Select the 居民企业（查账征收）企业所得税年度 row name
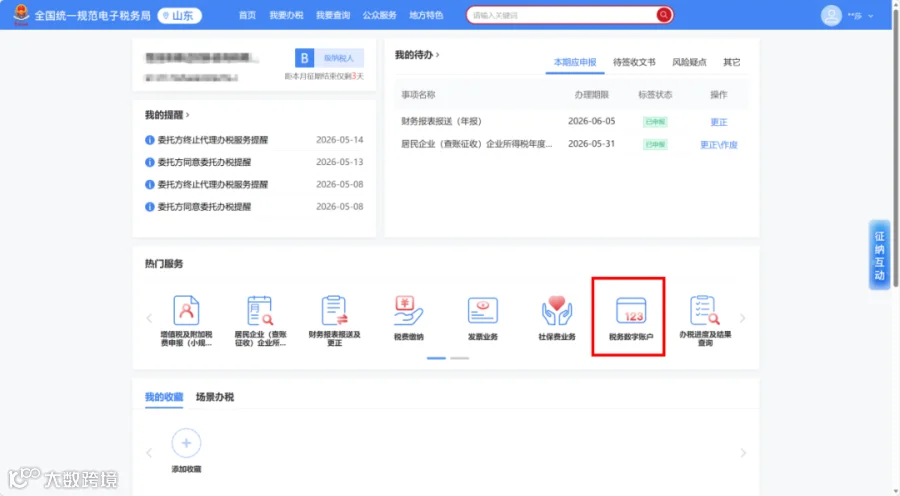The width and height of the screenshot is (900, 496). (x=476, y=144)
